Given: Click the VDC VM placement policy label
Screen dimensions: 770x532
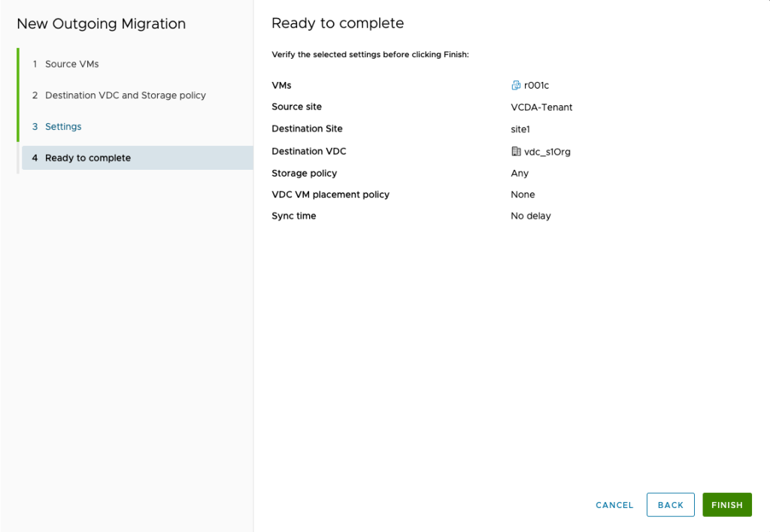Looking at the screenshot, I should coord(331,195).
